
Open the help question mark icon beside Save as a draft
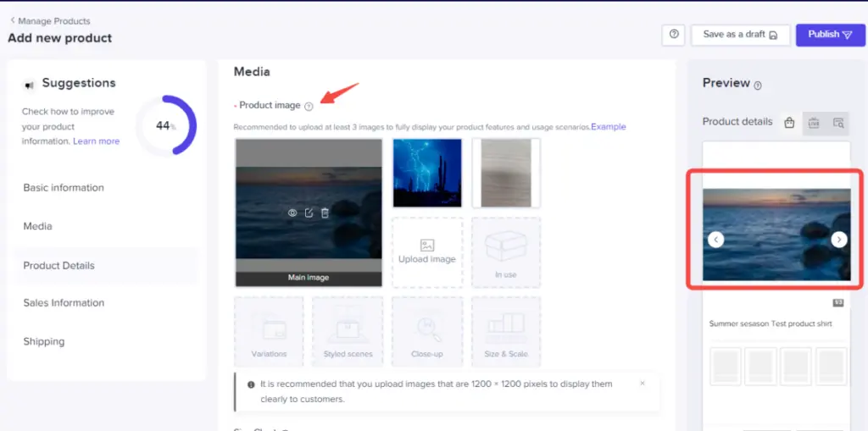pos(674,35)
